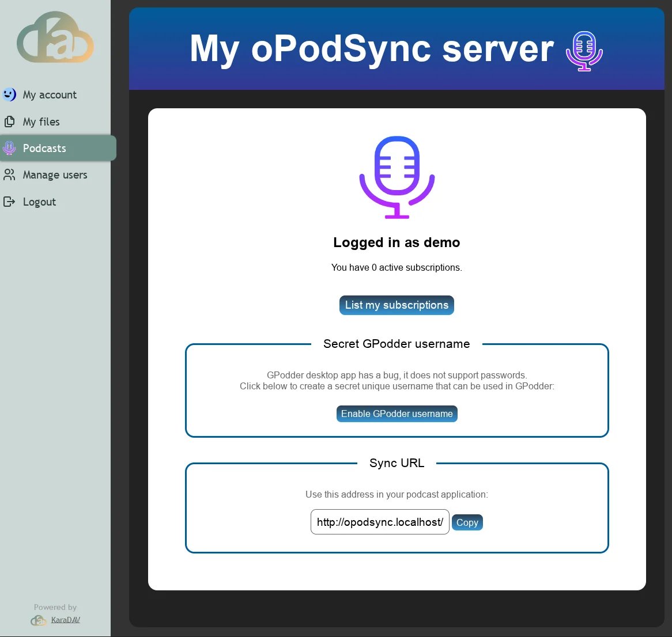Click the Podcasts microphone icon in sidebar
The width and height of the screenshot is (672, 637).
(x=10, y=148)
